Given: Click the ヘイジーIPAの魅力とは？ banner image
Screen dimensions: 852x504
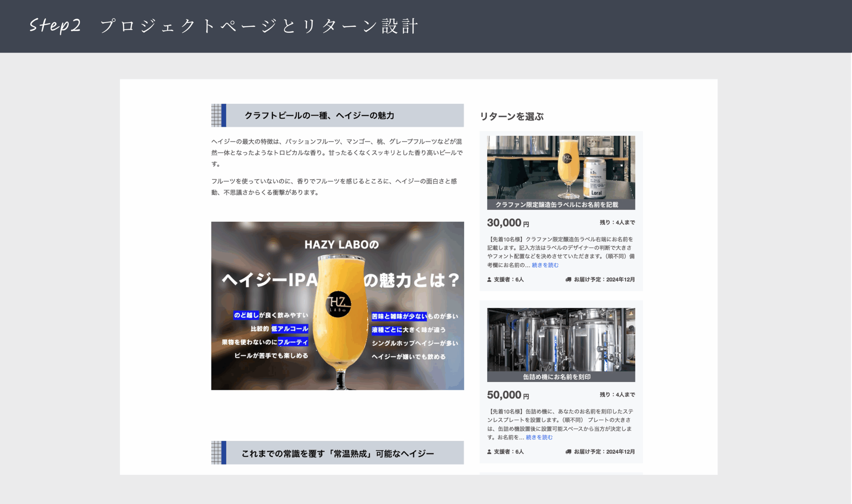Looking at the screenshot, I should 337,306.
